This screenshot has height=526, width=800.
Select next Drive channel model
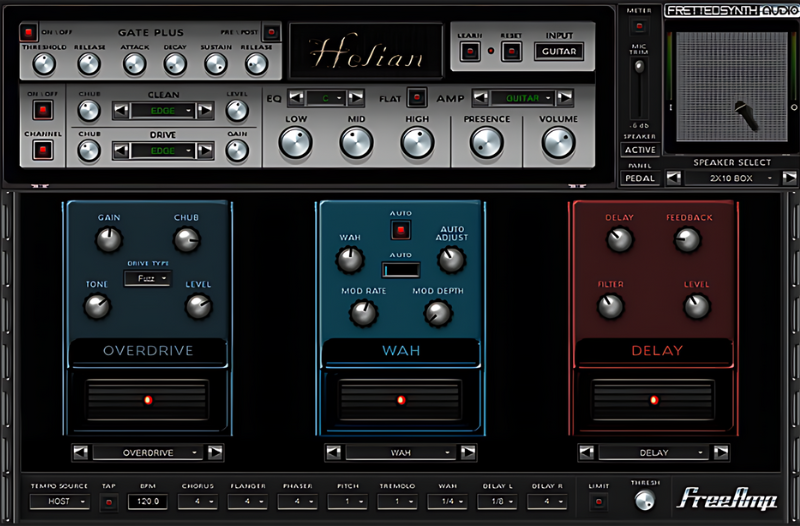click(205, 151)
